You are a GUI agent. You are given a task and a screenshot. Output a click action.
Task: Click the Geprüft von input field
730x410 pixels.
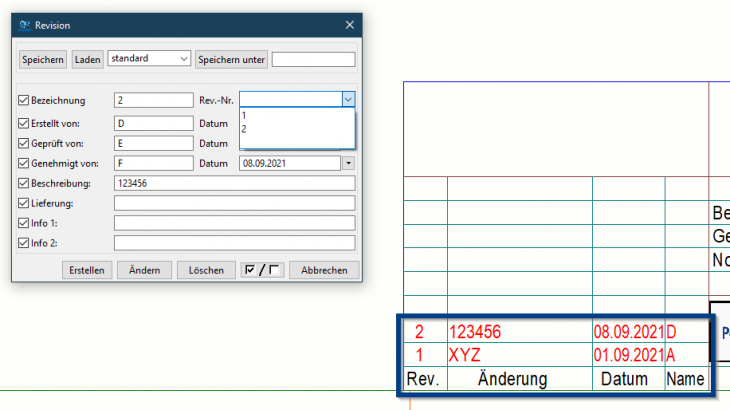pyautogui.click(x=154, y=143)
